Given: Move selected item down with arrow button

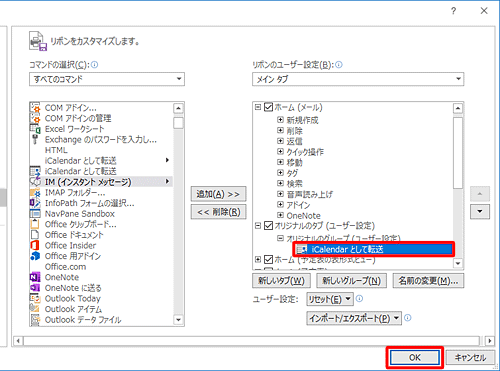Looking at the screenshot, I should (x=480, y=211).
